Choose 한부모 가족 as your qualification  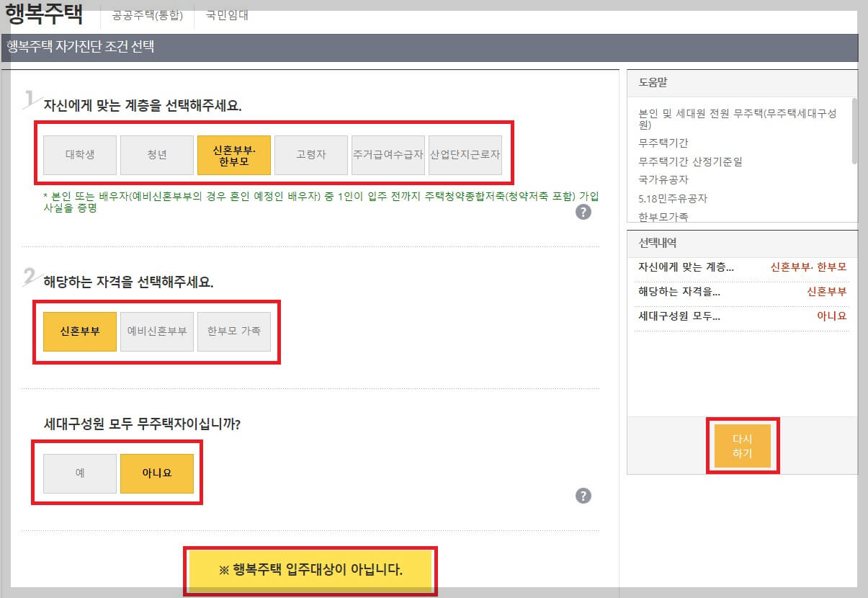pos(234,331)
